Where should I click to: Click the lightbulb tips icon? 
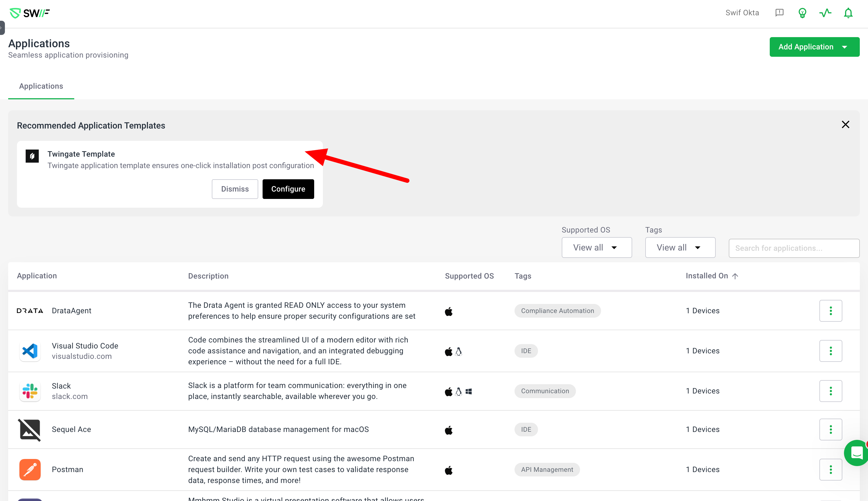point(802,13)
